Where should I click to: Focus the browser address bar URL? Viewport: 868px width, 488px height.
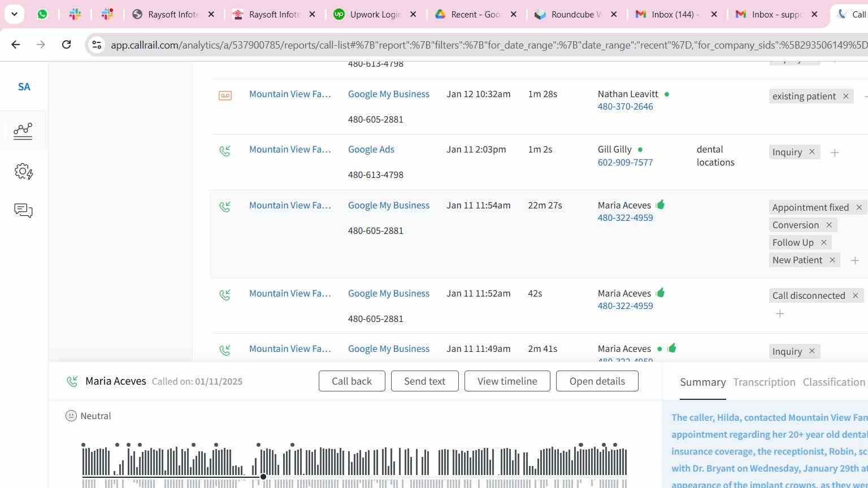coord(489,45)
